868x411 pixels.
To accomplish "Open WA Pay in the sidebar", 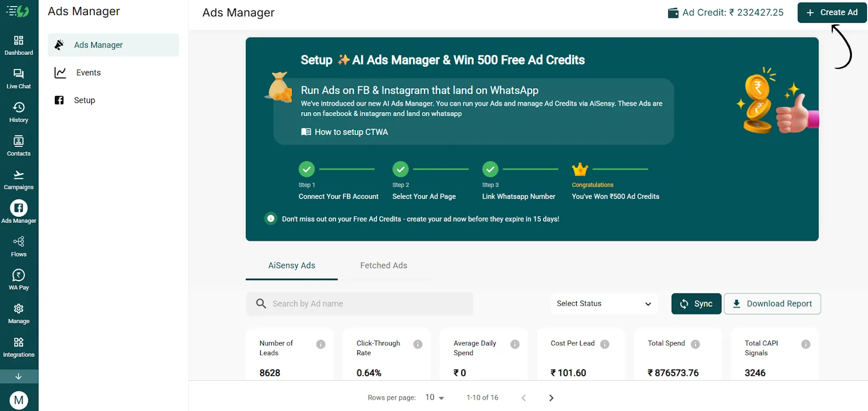I will [19, 280].
